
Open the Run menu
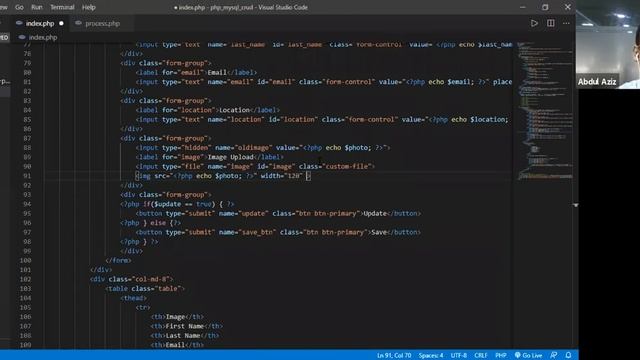[x=37, y=7]
